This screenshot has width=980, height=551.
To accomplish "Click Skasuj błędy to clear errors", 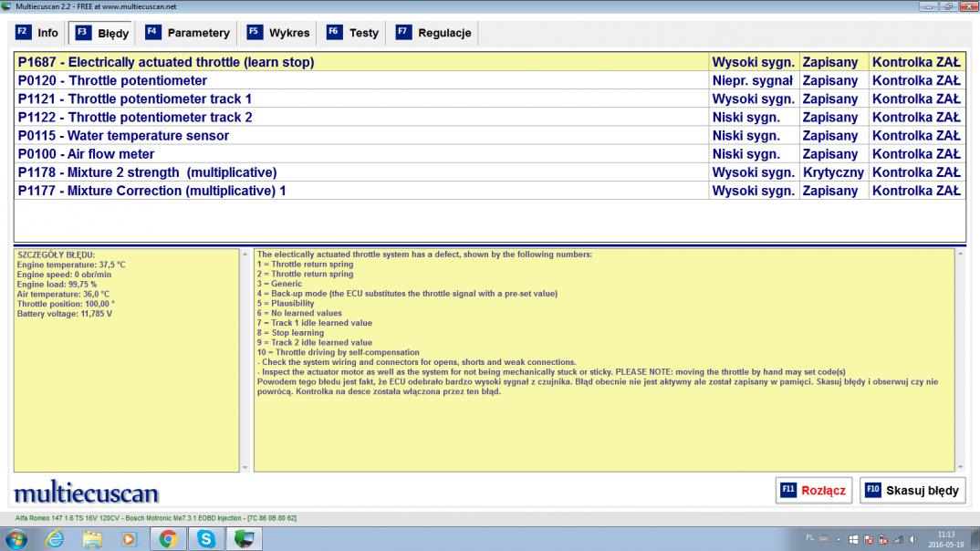I will point(912,491).
